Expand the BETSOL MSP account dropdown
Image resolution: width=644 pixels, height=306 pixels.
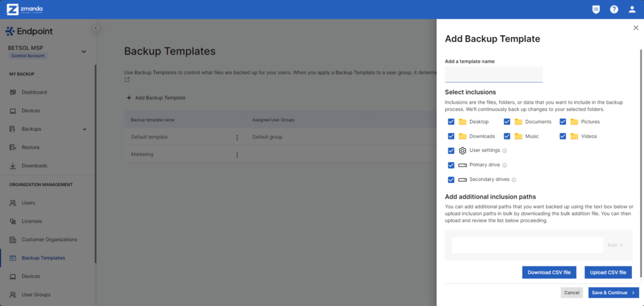click(84, 52)
